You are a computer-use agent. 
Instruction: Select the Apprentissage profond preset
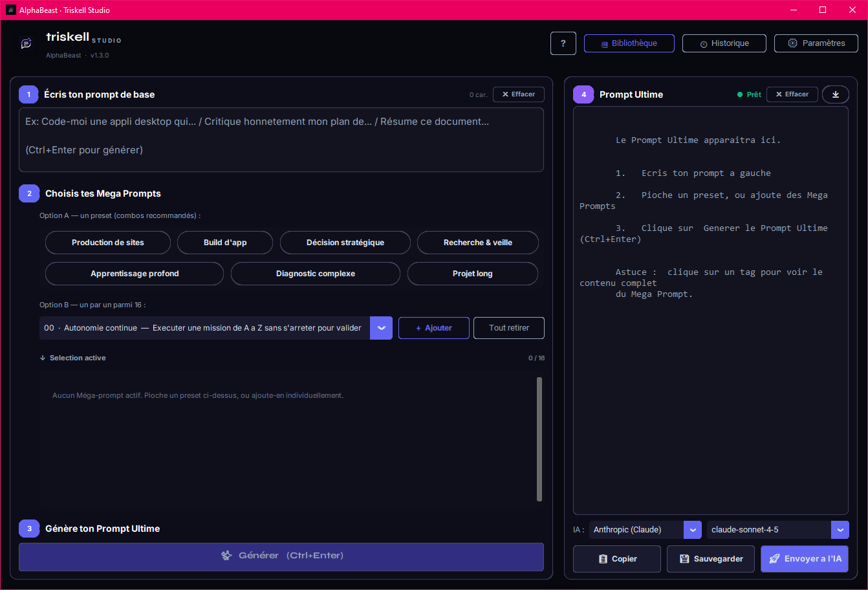tap(135, 274)
